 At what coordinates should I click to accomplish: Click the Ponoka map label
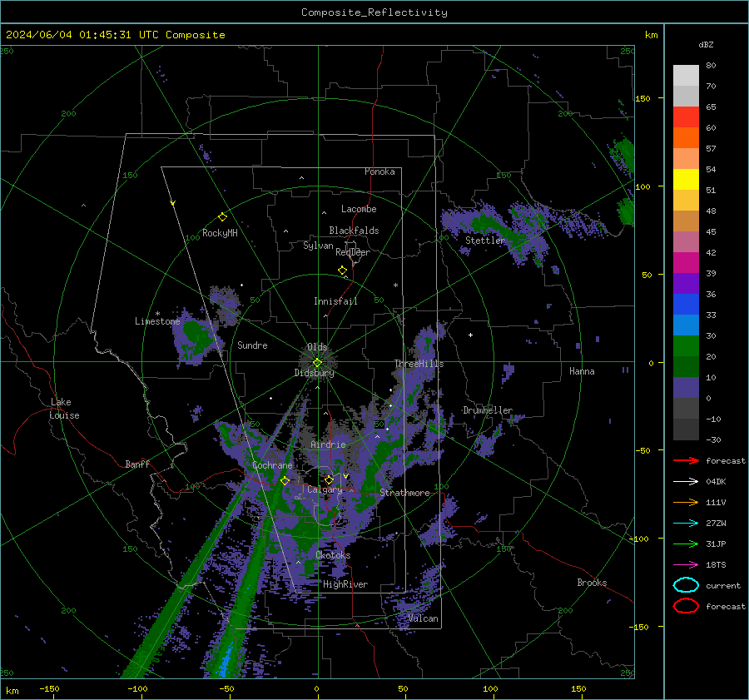(379, 171)
